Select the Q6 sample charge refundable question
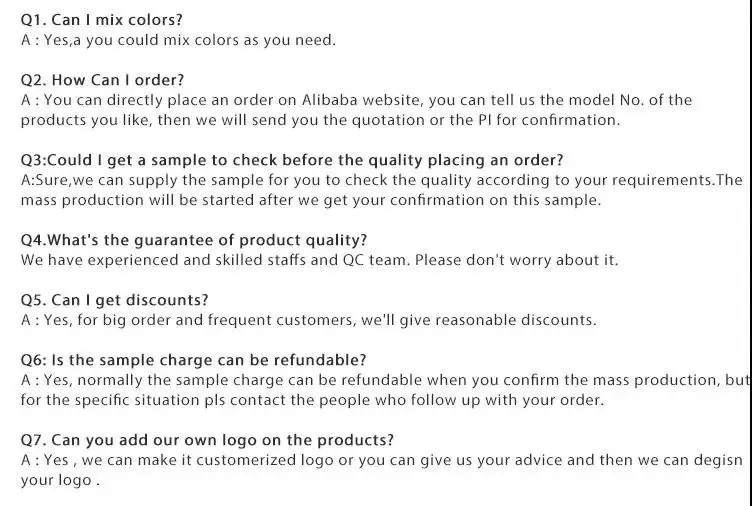This screenshot has height=506, width=752. point(193,360)
